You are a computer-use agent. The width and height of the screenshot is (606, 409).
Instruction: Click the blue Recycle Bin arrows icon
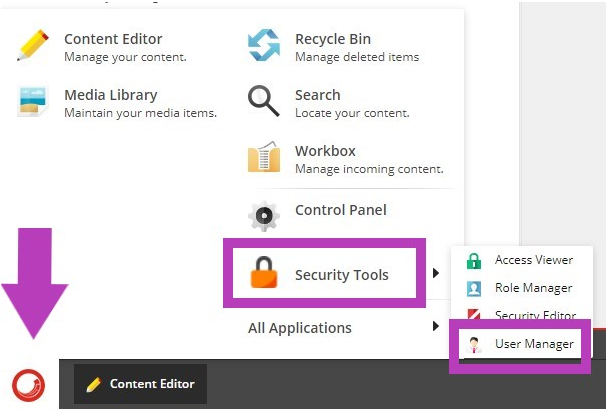(264, 45)
